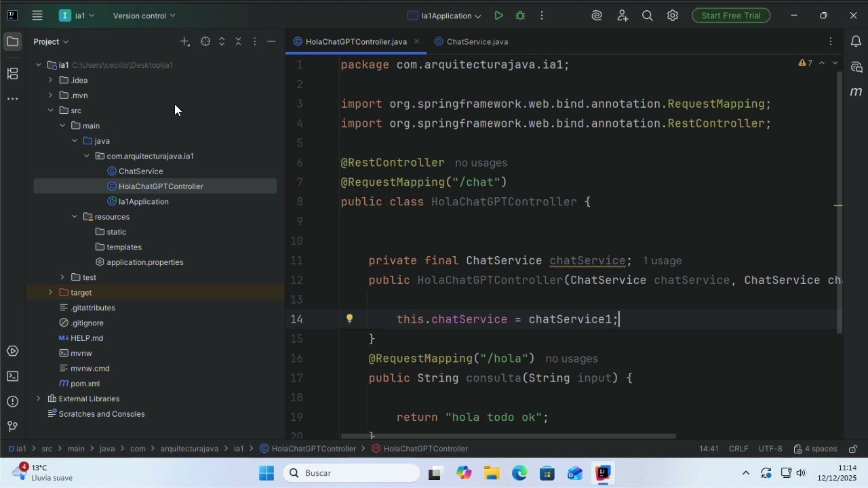
Task: Select Ia1Application class in the tree
Action: click(138, 201)
